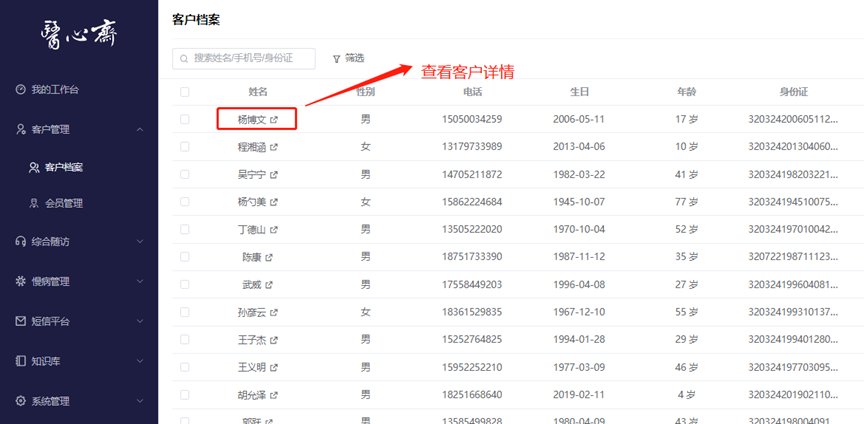Open customer name 王义明

(x=252, y=367)
